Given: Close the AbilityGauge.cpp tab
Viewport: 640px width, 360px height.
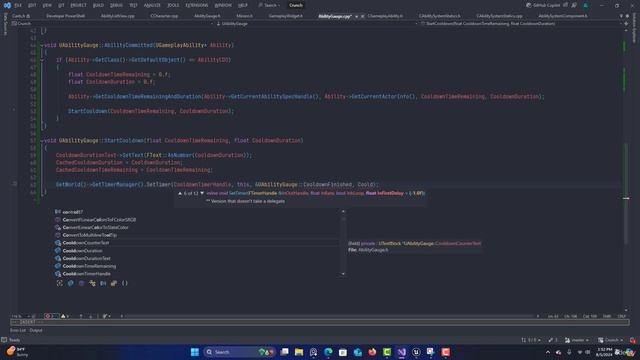Looking at the screenshot, I should 362,16.
